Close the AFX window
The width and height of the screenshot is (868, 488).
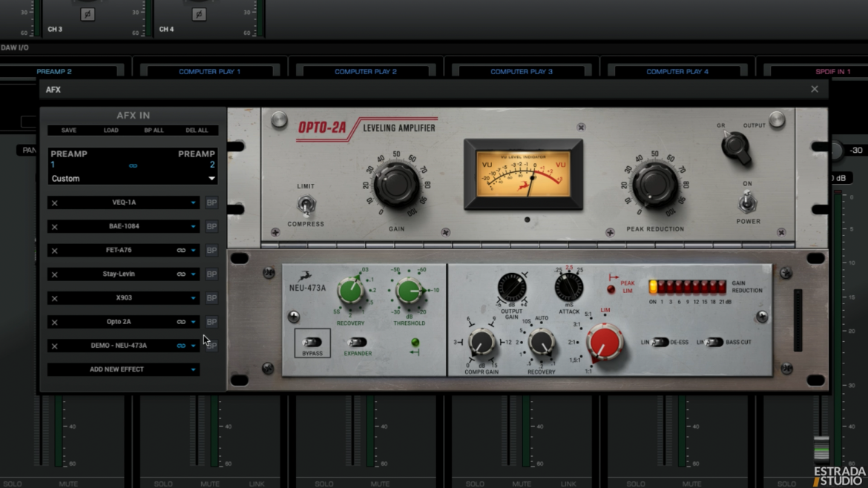[x=815, y=89]
